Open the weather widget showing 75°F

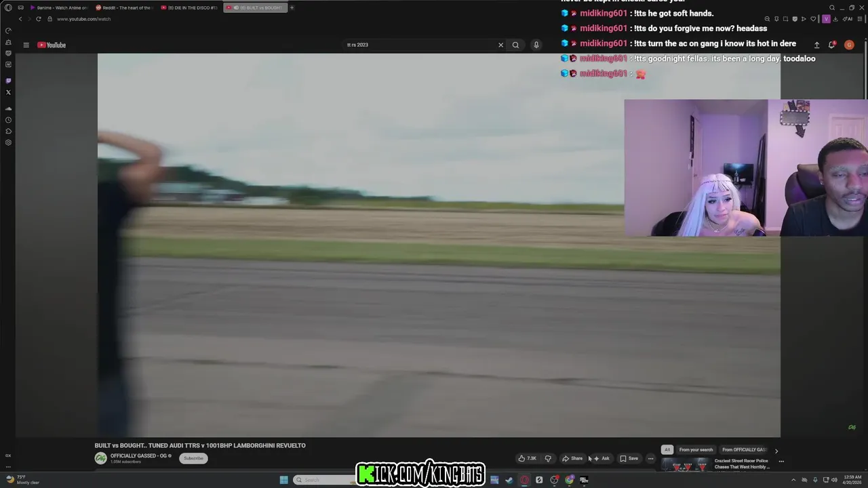click(x=23, y=480)
